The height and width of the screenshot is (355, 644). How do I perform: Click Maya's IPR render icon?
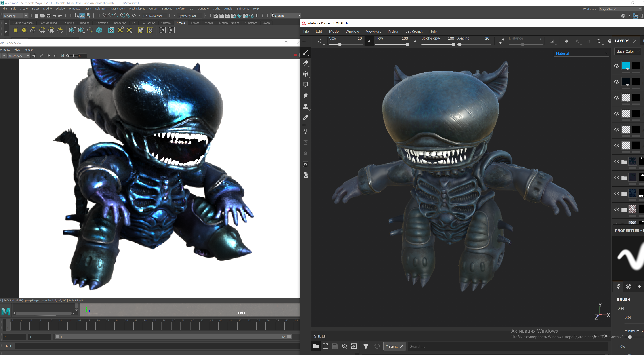227,15
